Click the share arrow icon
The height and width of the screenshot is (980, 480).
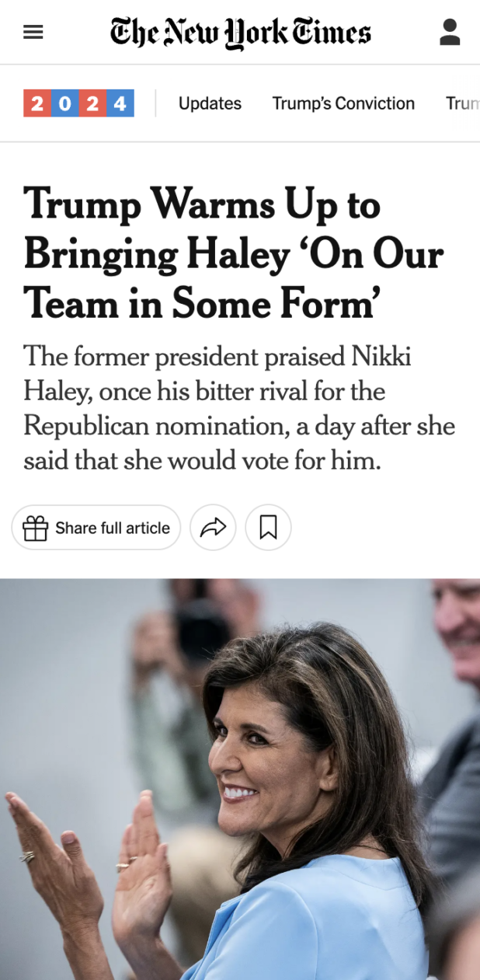click(x=213, y=528)
